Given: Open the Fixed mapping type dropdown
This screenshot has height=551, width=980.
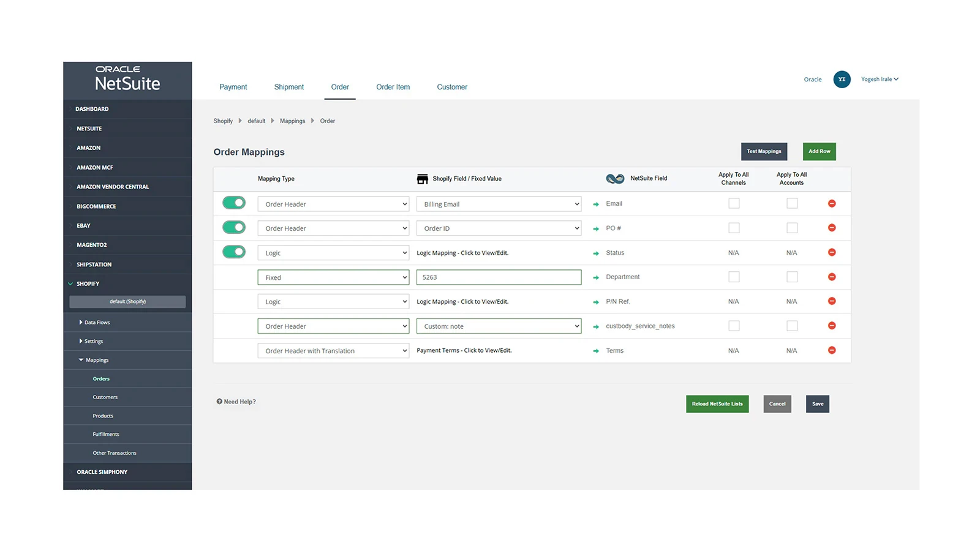Looking at the screenshot, I should coord(333,277).
